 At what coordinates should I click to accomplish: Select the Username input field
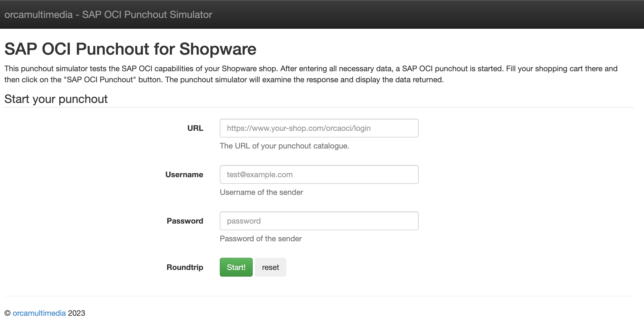[319, 174]
